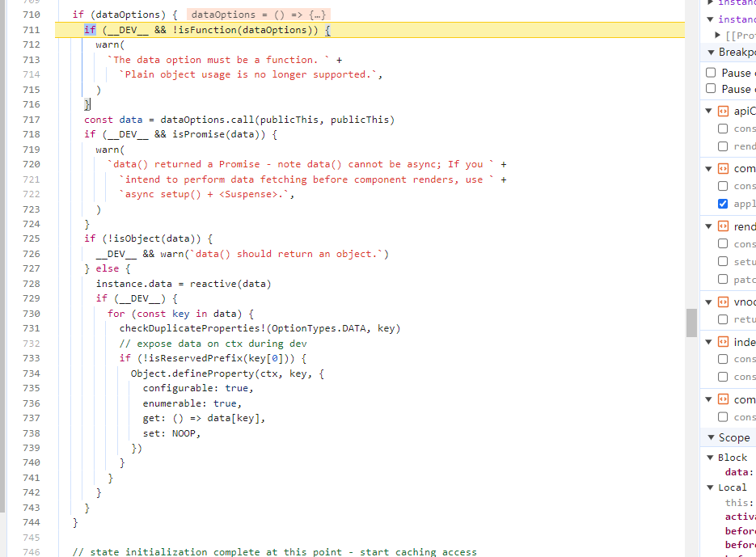Enable the second cons breakpoint under inde
Image resolution: width=756 pixels, height=557 pixels.
tap(723, 377)
